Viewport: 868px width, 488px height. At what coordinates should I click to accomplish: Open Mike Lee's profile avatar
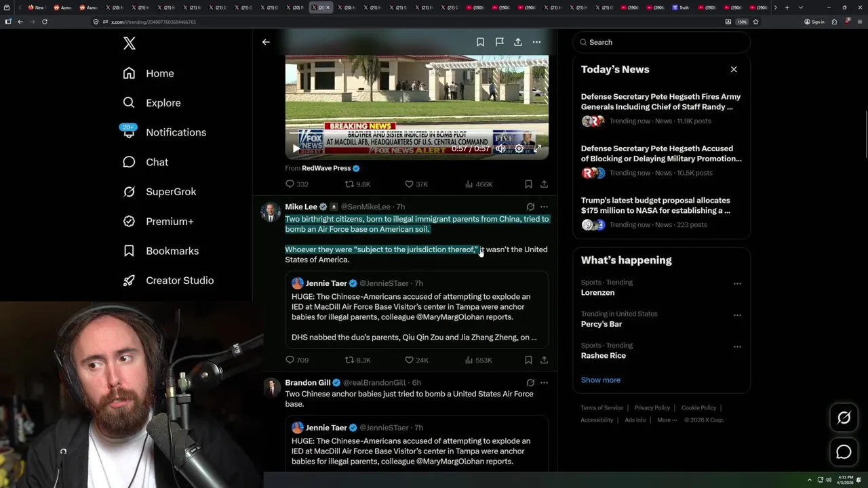click(271, 212)
